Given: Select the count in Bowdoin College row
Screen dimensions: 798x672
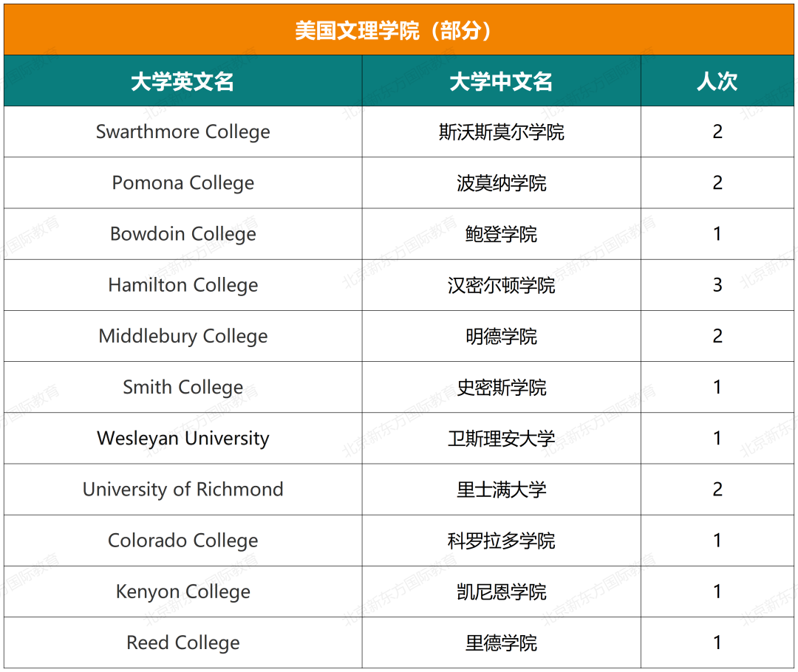Looking at the screenshot, I should click(717, 234).
